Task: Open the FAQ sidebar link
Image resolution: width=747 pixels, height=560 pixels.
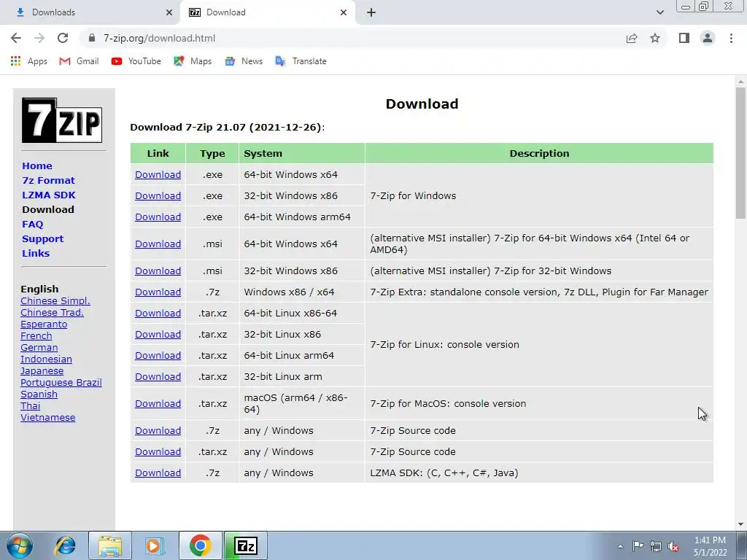Action: [32, 225]
